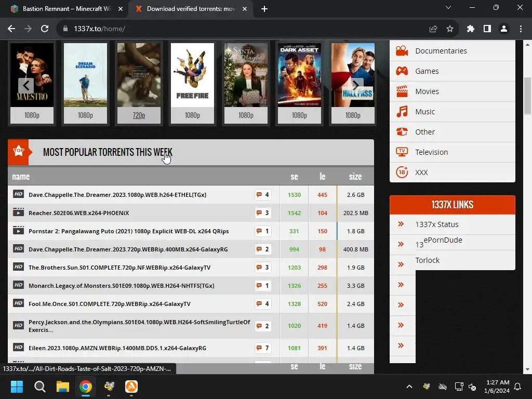Close the Download verified torrents tab
This screenshot has width=532, height=399.
(245, 9)
